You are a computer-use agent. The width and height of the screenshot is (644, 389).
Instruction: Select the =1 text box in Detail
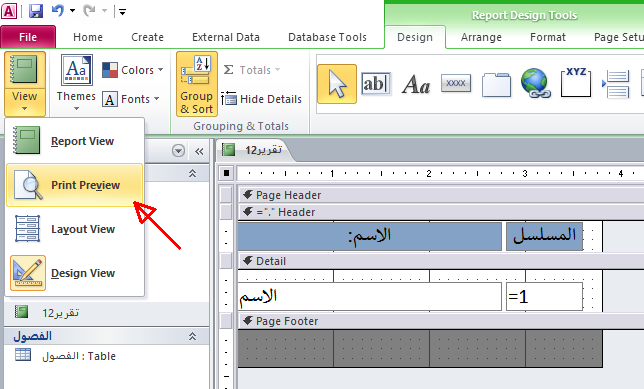544,296
